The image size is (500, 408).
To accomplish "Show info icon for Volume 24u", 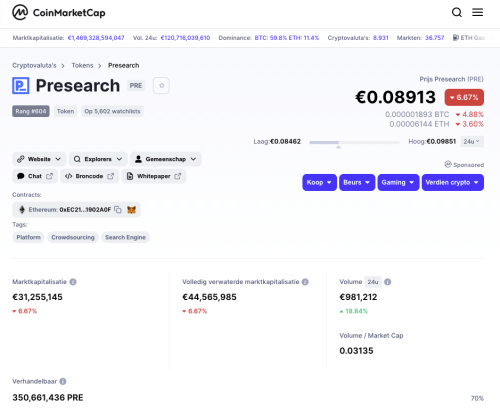I will tap(387, 282).
